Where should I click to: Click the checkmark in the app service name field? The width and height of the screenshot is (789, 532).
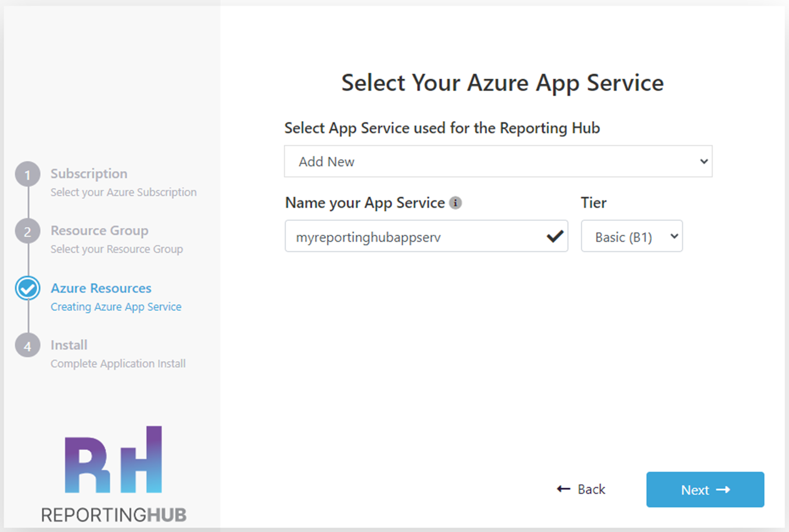[x=555, y=237]
